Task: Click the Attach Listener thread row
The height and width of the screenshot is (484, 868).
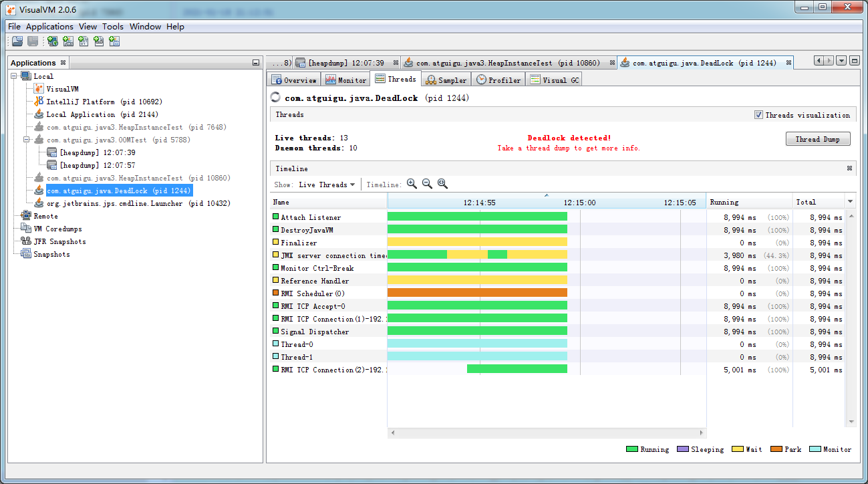Action: coord(557,217)
